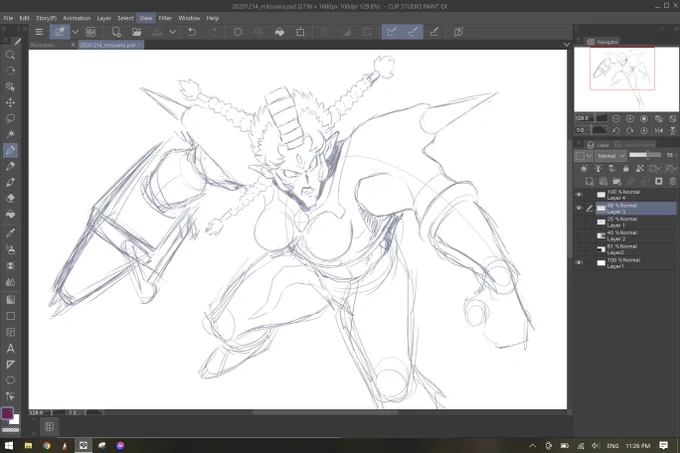Image resolution: width=680 pixels, height=453 pixels.
Task: Create a new layer folder
Action: click(x=617, y=181)
